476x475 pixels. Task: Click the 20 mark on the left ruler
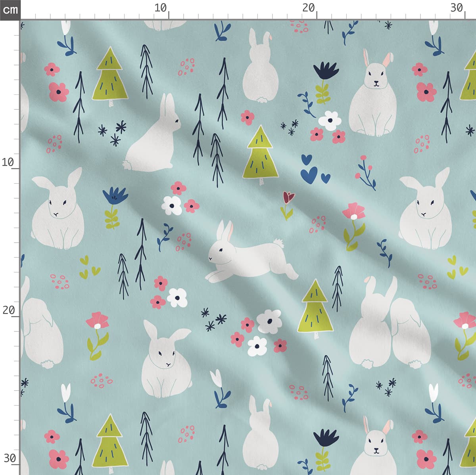(x=8, y=310)
